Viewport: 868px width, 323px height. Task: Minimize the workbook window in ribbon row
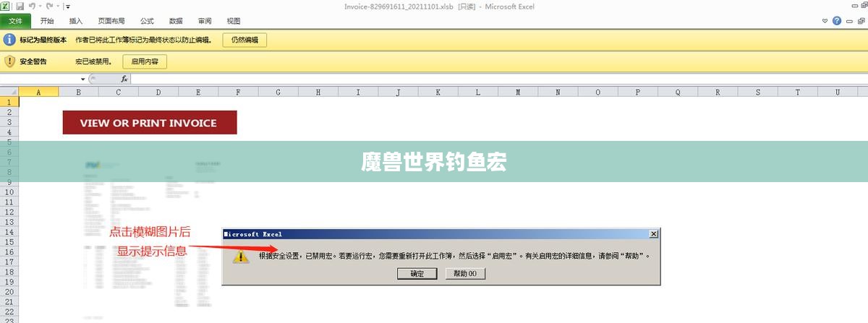tap(848, 21)
